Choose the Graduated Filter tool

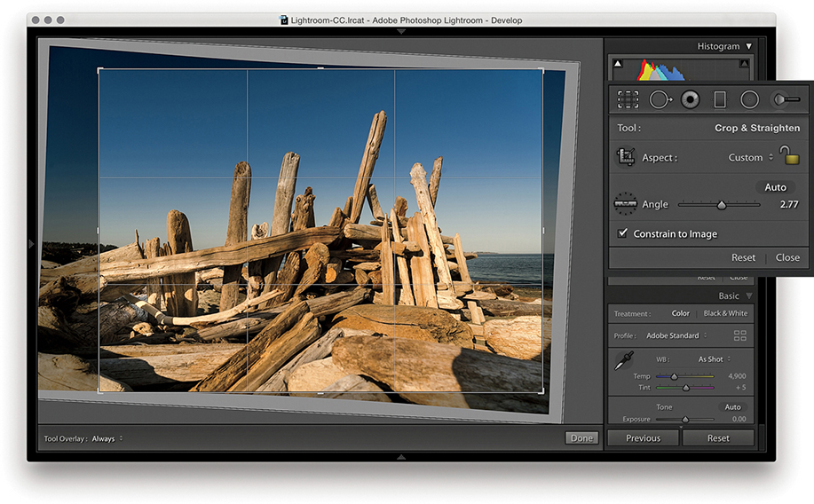pyautogui.click(x=720, y=99)
